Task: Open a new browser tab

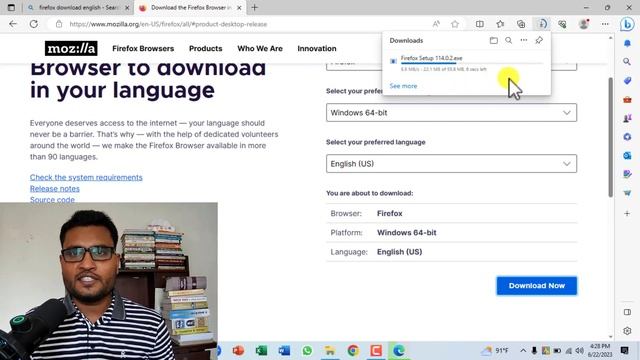Action: (x=254, y=7)
